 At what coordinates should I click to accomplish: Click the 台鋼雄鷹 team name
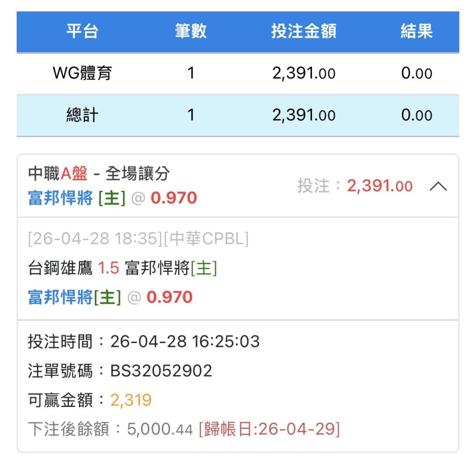[x=60, y=268]
